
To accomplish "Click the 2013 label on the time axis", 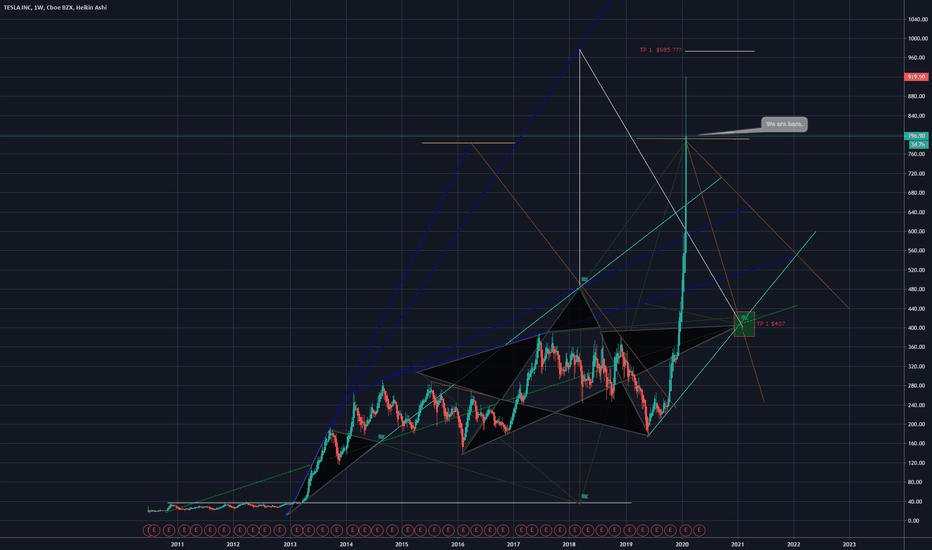I will tap(289, 544).
